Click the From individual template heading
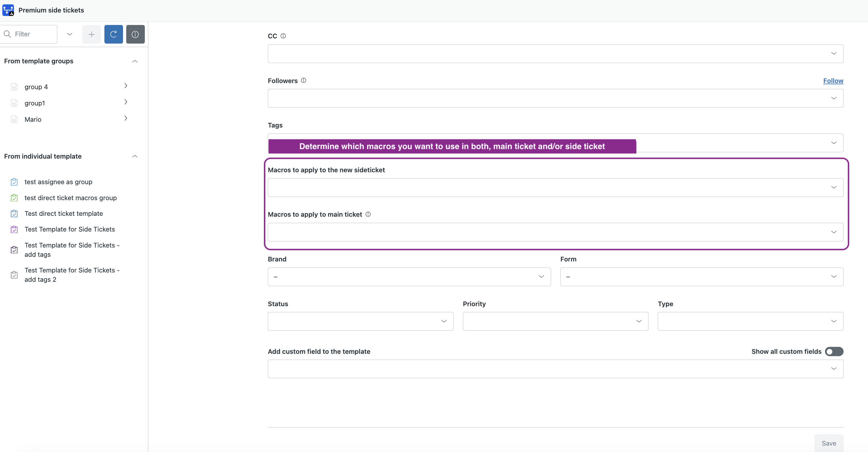 click(43, 156)
